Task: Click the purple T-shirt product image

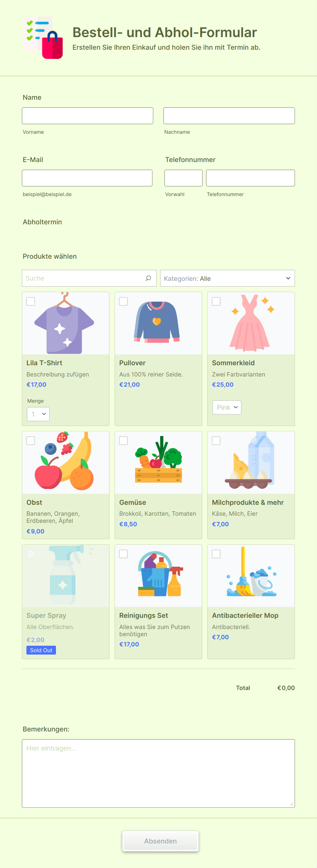Action: [64, 323]
